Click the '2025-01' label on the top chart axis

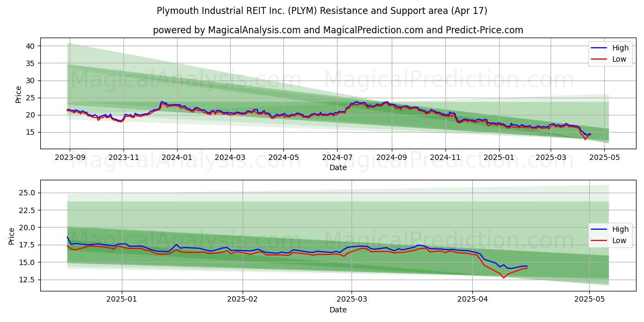pos(499,158)
